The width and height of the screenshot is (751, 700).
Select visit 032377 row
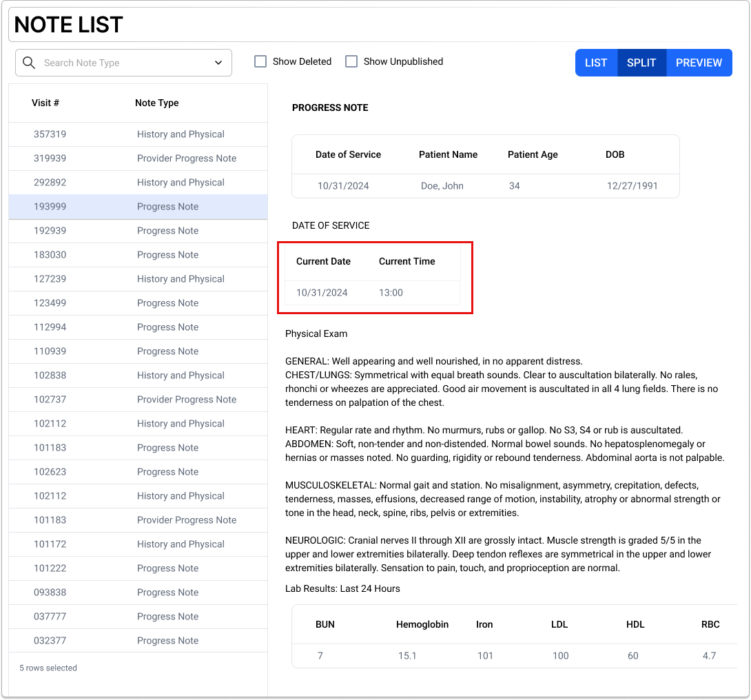point(138,641)
